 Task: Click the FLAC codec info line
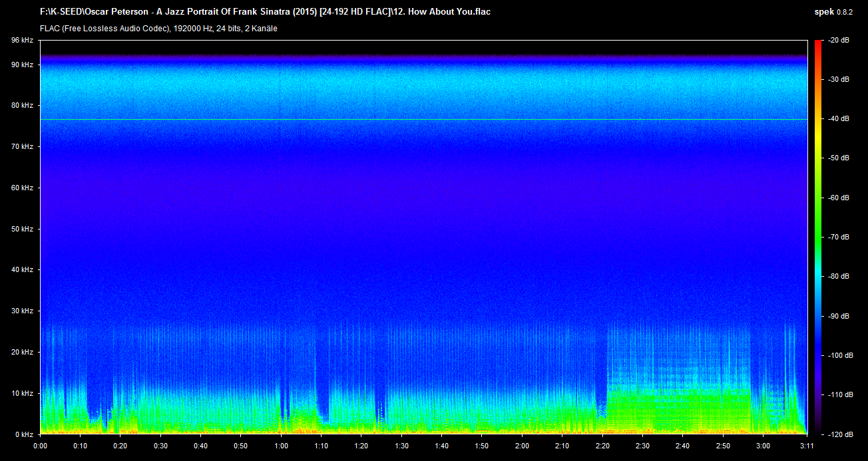pyautogui.click(x=158, y=29)
